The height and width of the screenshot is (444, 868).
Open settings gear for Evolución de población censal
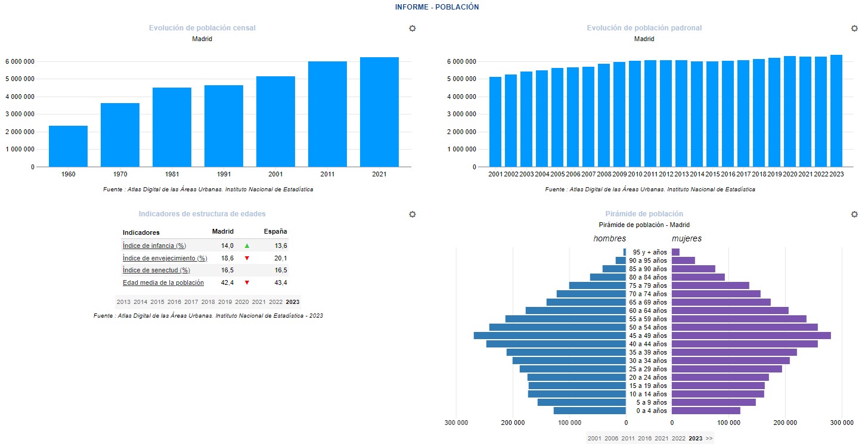(x=412, y=28)
